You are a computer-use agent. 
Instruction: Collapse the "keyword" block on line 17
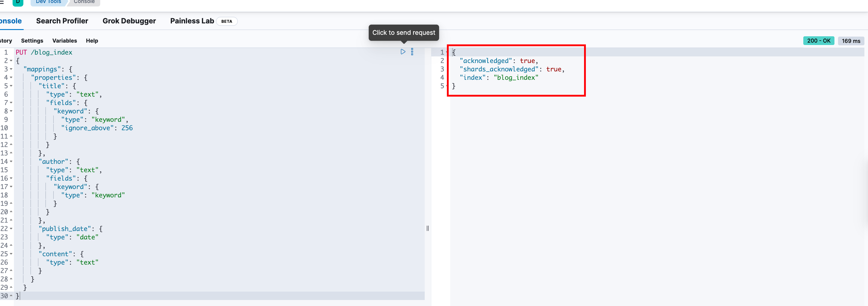pos(11,187)
